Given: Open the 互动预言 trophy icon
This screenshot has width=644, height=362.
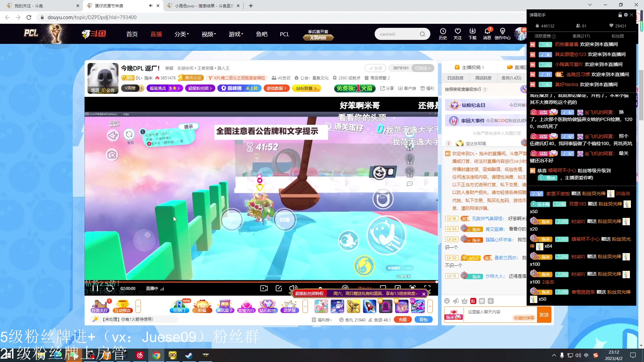Looking at the screenshot, I should (123, 306).
